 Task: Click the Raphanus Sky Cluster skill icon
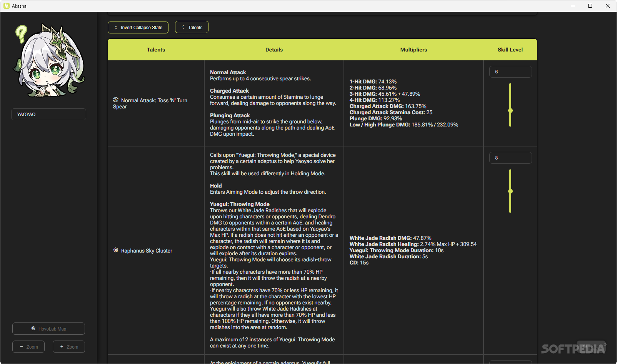(x=116, y=250)
